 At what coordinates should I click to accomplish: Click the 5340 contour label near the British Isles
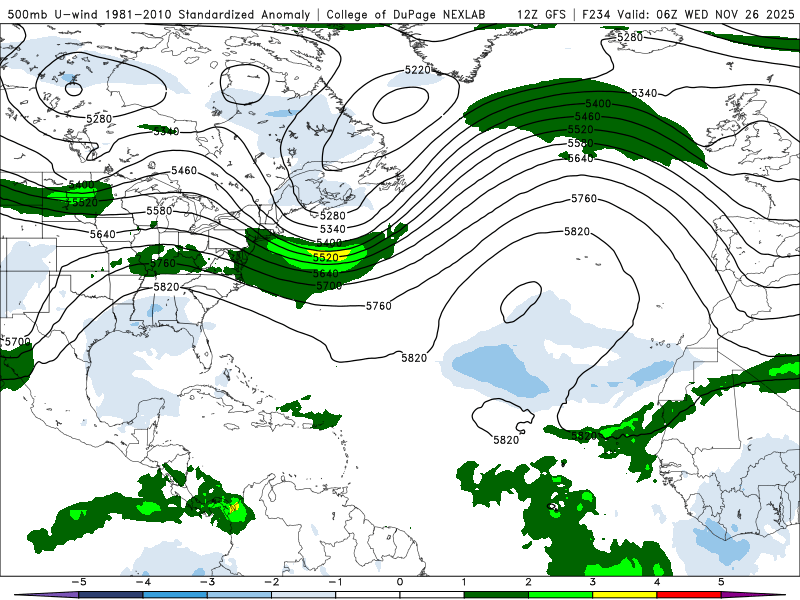coord(644,93)
